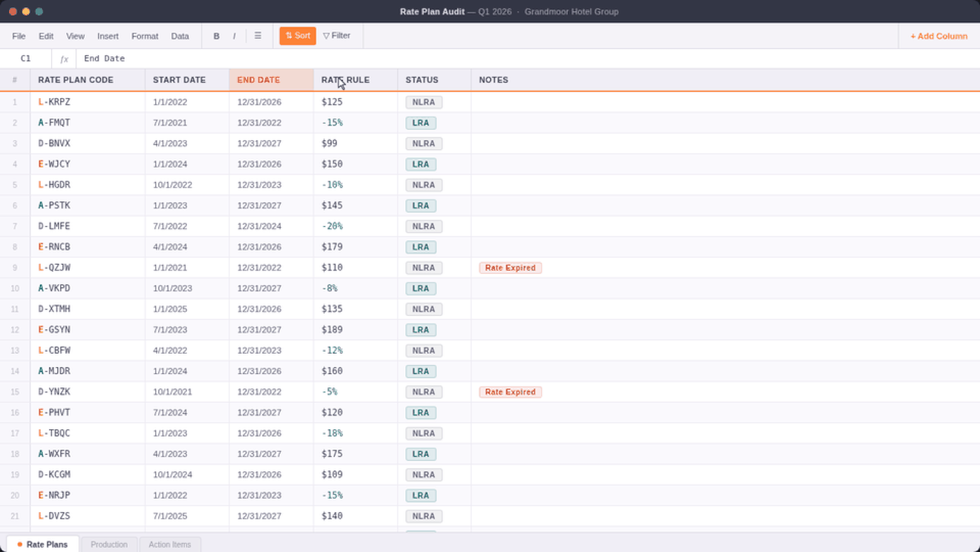Click the NLRA status badge in row 1
980x552 pixels.
click(423, 102)
